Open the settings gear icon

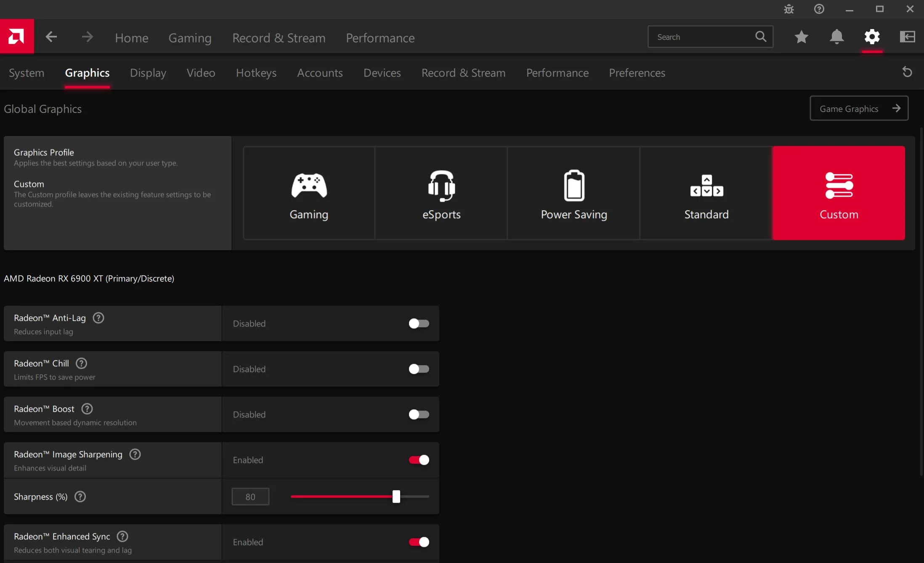(x=872, y=37)
